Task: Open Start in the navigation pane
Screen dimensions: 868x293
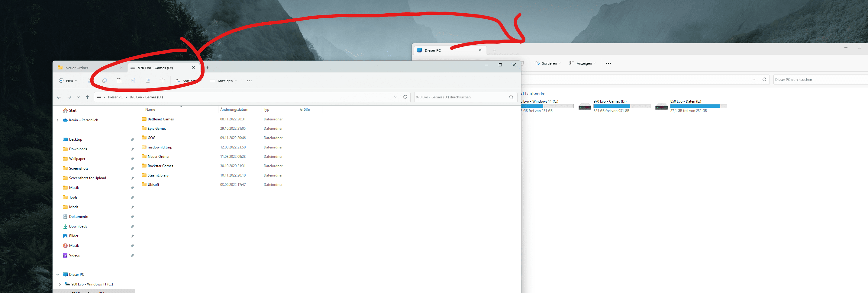Action: point(73,110)
